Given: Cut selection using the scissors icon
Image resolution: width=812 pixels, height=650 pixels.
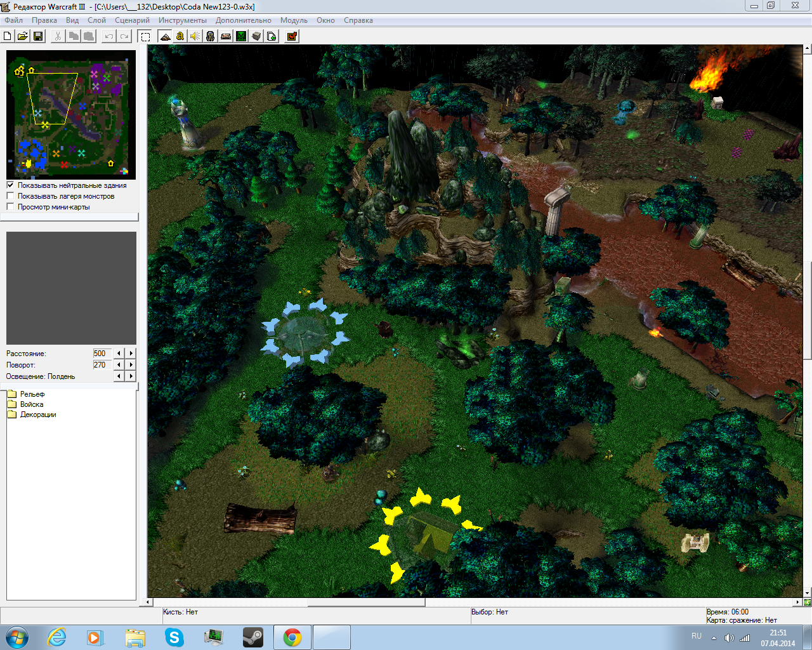Looking at the screenshot, I should click(58, 36).
